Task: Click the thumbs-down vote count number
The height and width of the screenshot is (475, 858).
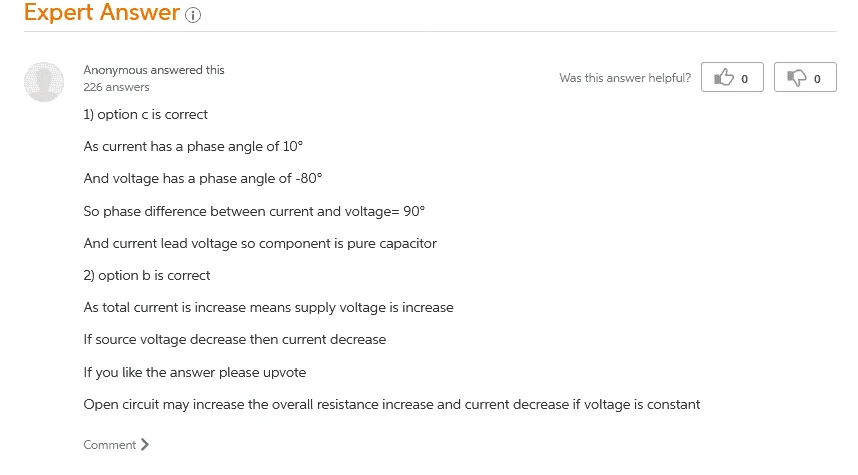Action: click(817, 79)
